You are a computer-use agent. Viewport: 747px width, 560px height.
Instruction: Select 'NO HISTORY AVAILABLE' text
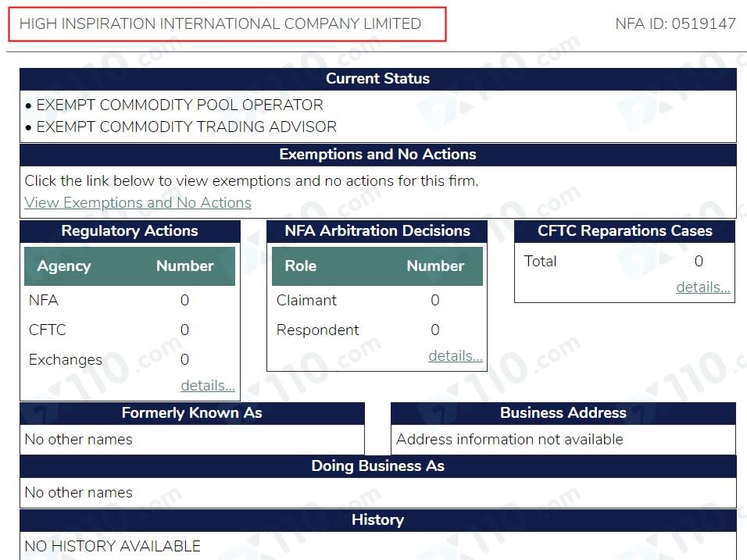click(x=113, y=546)
